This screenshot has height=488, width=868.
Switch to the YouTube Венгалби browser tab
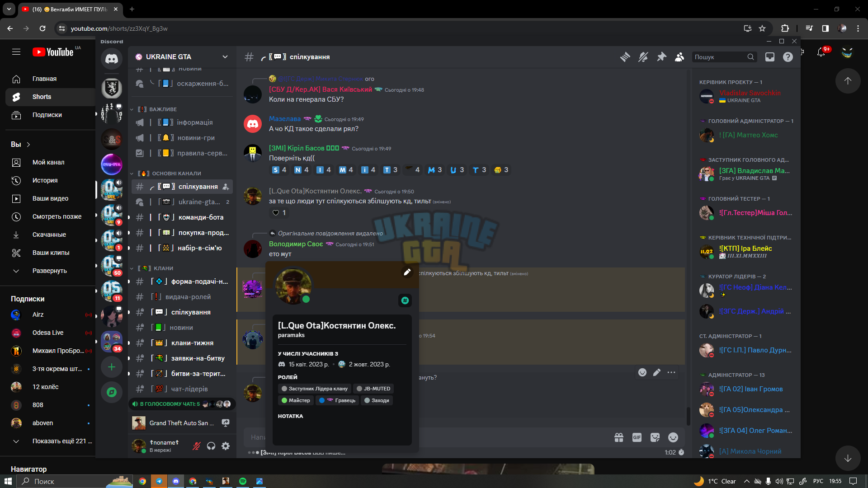[x=70, y=9]
